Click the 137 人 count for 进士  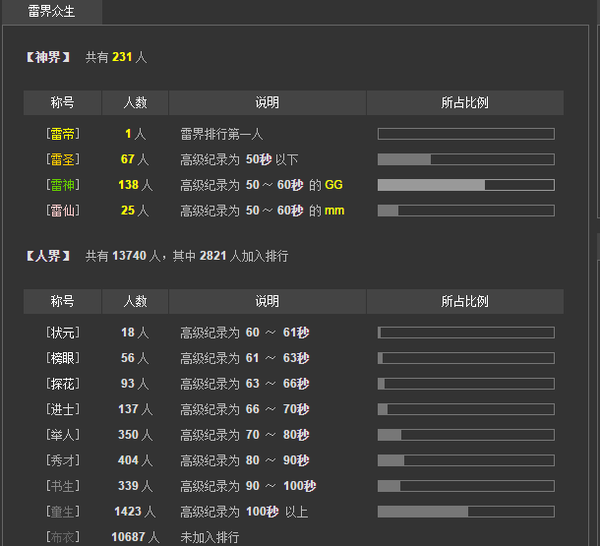coord(135,409)
